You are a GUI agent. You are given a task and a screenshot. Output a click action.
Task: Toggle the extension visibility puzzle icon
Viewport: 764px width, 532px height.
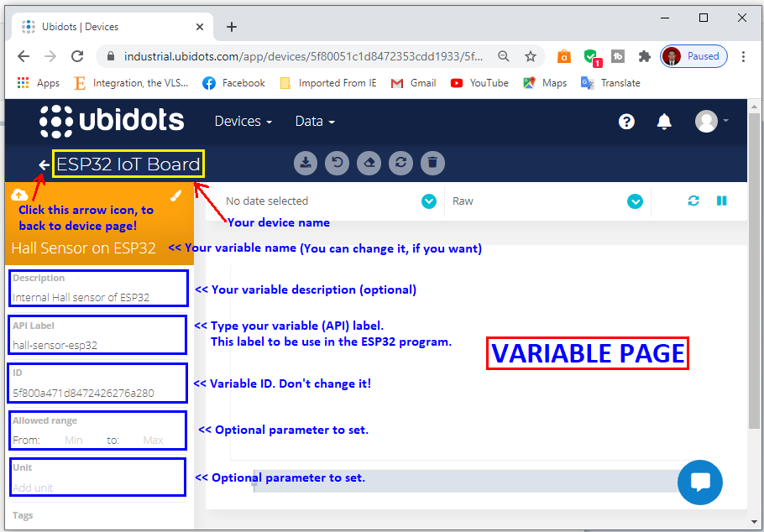click(644, 55)
